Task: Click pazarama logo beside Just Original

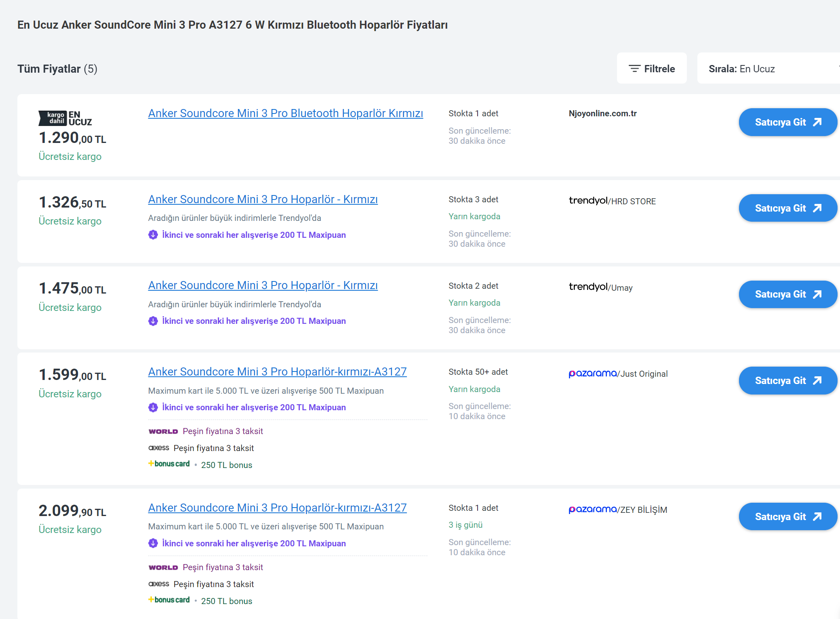Action: tap(593, 373)
